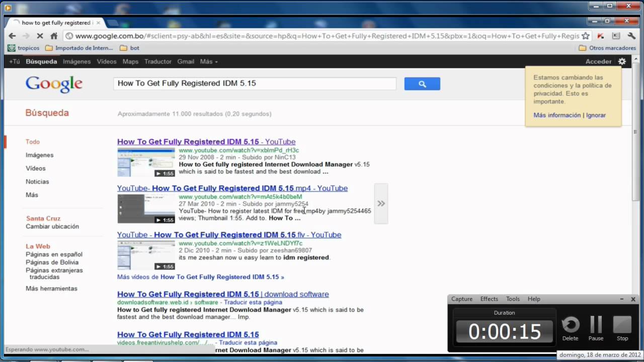This screenshot has width=644, height=362.
Task: Click 'Cambiar ubicación' under Santa Cruz
Action: [52, 227]
